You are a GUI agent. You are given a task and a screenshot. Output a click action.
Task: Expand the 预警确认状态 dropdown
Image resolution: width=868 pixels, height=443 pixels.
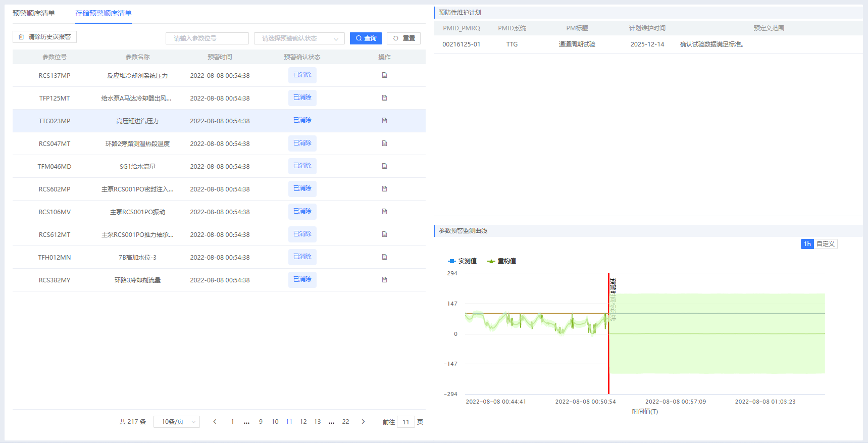(x=299, y=38)
